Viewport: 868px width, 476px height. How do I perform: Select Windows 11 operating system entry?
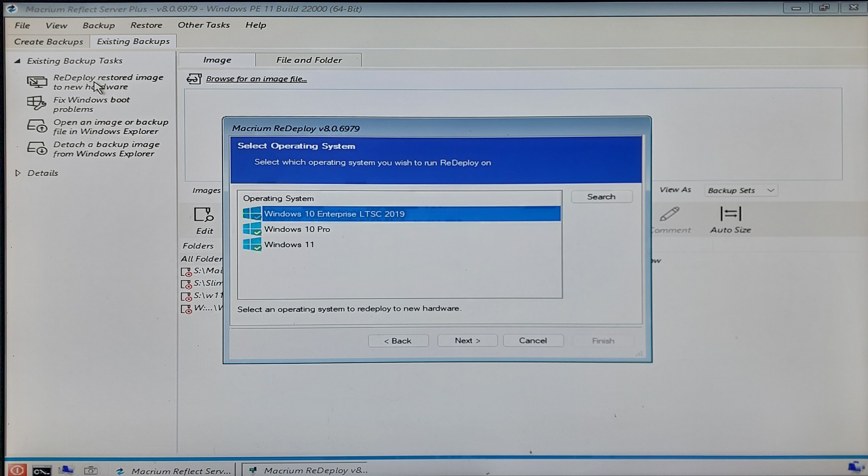tap(289, 245)
